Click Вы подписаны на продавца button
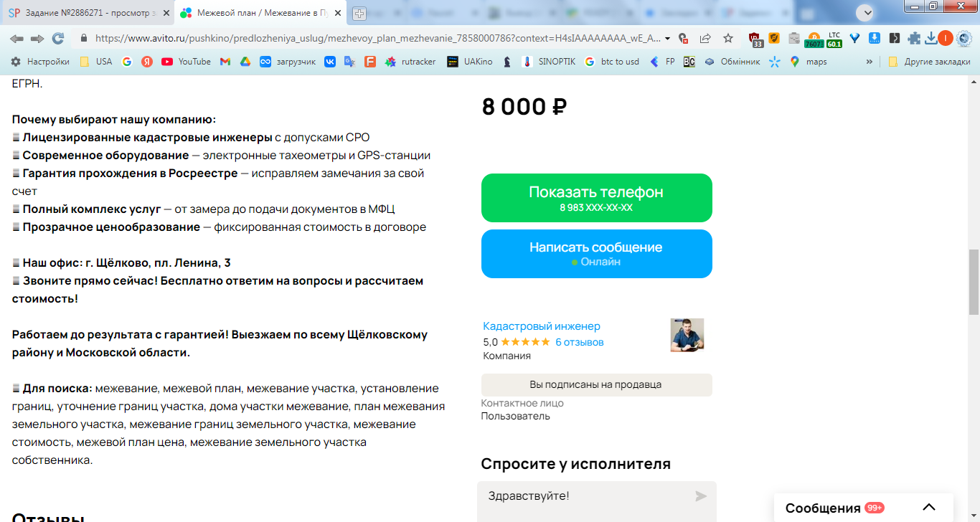Screen dimensions: 980x522 click(x=596, y=384)
